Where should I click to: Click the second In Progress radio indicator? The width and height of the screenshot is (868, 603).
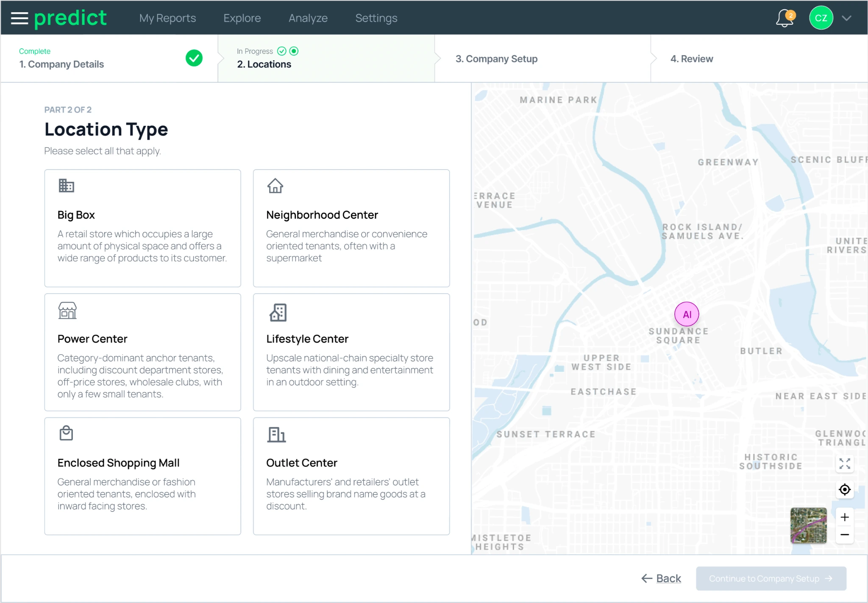point(294,51)
